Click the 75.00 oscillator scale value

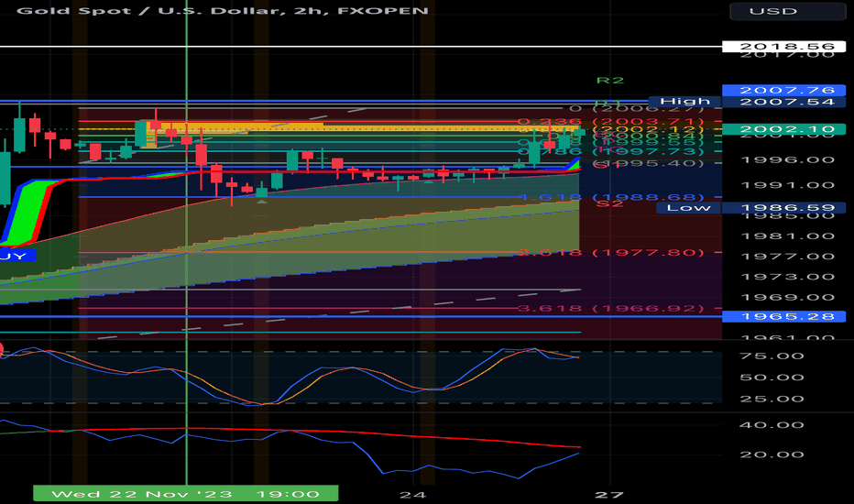tap(772, 356)
